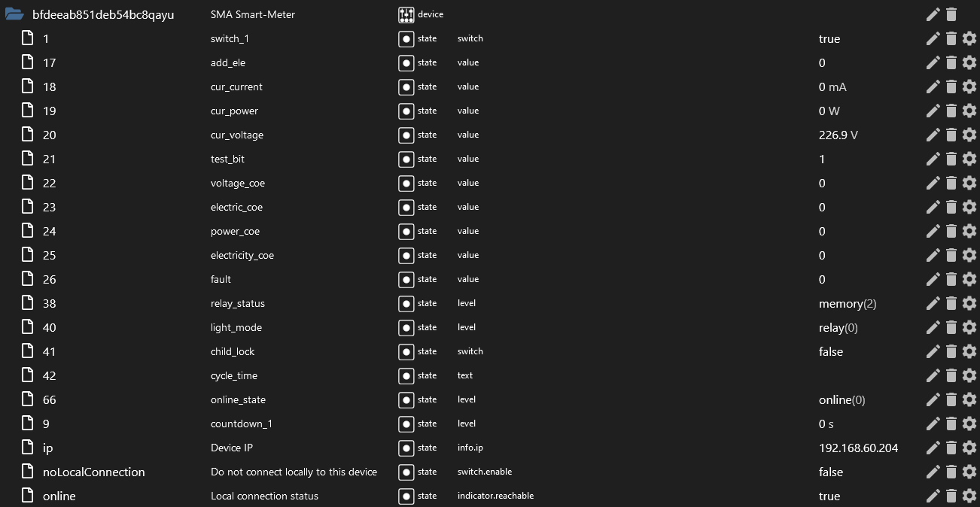Toggle the noLocalConnection switch value
Image resolution: width=980 pixels, height=507 pixels.
point(829,472)
